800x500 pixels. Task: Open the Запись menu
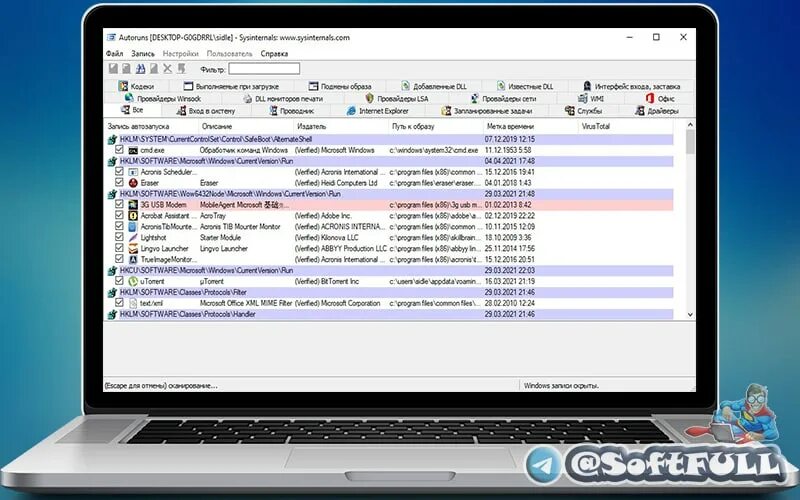(x=143, y=54)
